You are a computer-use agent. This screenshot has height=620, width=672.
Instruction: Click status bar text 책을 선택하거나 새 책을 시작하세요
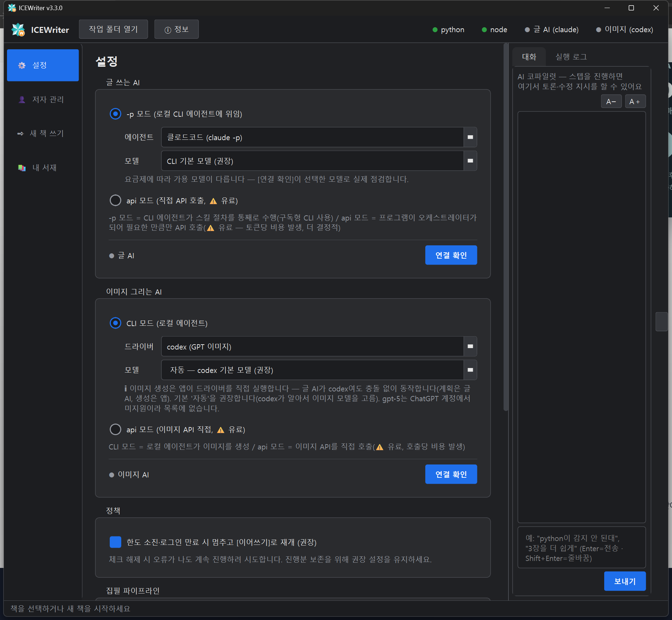(70, 609)
